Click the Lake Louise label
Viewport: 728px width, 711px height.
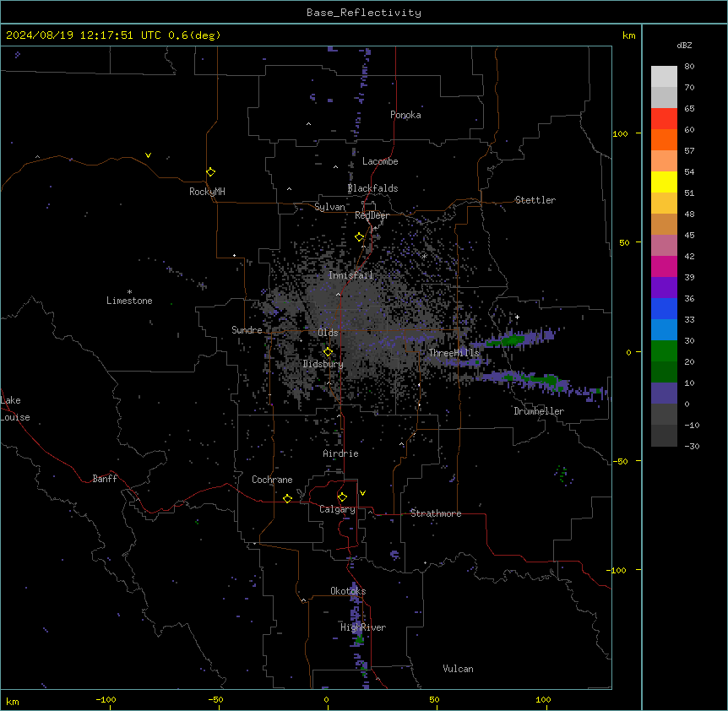point(15,409)
